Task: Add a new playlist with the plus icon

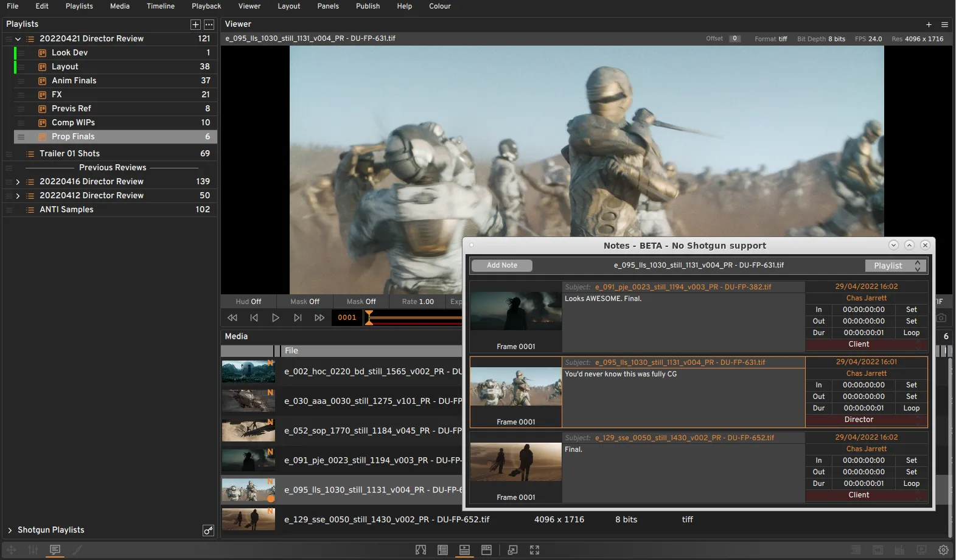Action: click(x=195, y=24)
